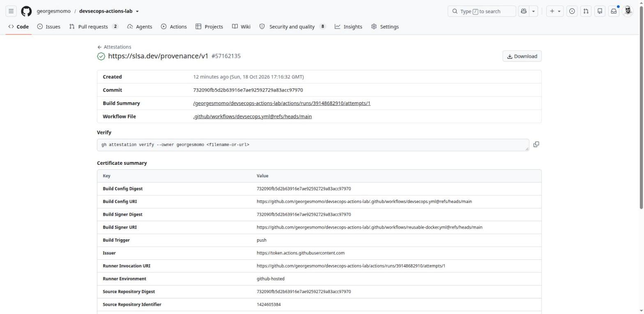The height and width of the screenshot is (314, 644).
Task: Click the Download attestation button
Action: (522, 56)
